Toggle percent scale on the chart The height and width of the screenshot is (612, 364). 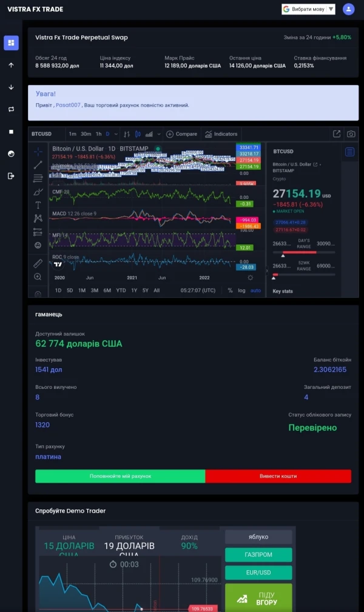230,291
